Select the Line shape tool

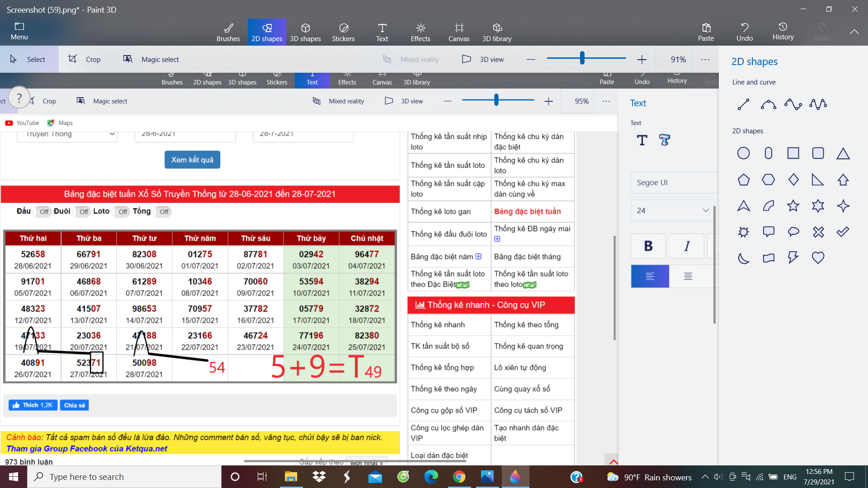(x=744, y=104)
